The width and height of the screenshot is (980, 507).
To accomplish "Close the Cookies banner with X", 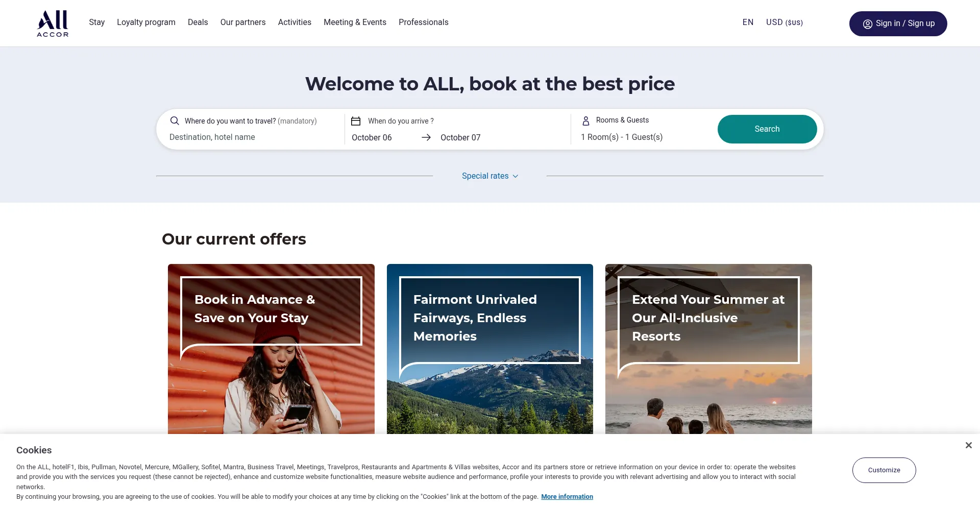I will pyautogui.click(x=968, y=445).
